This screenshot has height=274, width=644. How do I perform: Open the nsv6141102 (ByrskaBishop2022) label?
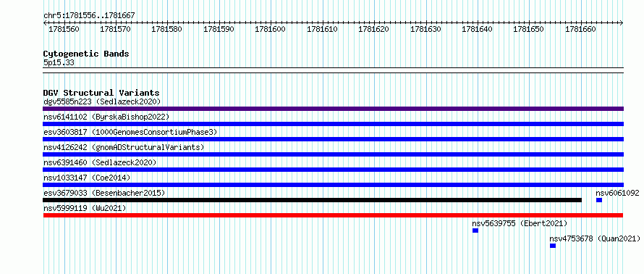tap(106, 117)
